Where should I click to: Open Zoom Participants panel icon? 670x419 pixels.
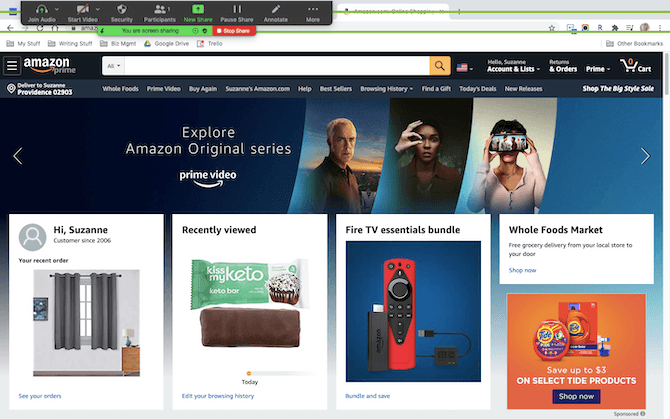[x=160, y=9]
